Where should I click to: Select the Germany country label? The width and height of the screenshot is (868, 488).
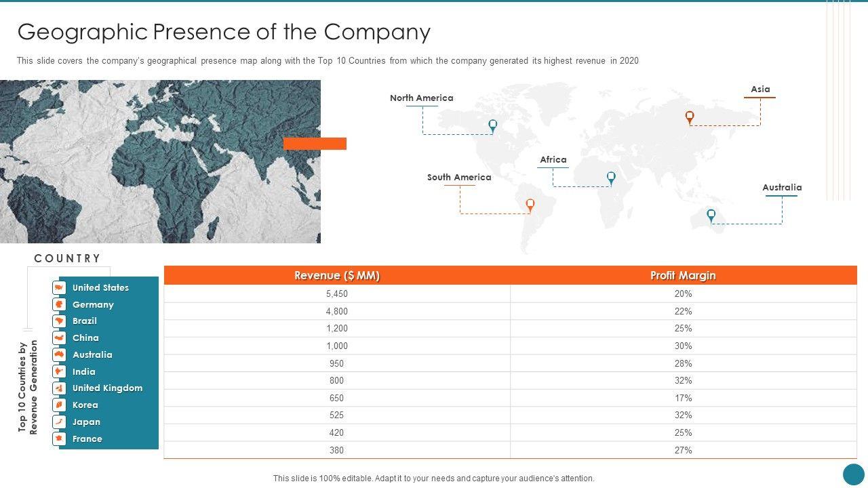[x=93, y=305]
